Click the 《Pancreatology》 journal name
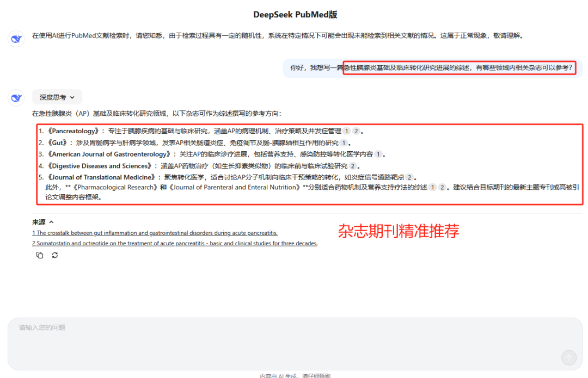Viewport: 588px width, 378px height. pos(73,131)
